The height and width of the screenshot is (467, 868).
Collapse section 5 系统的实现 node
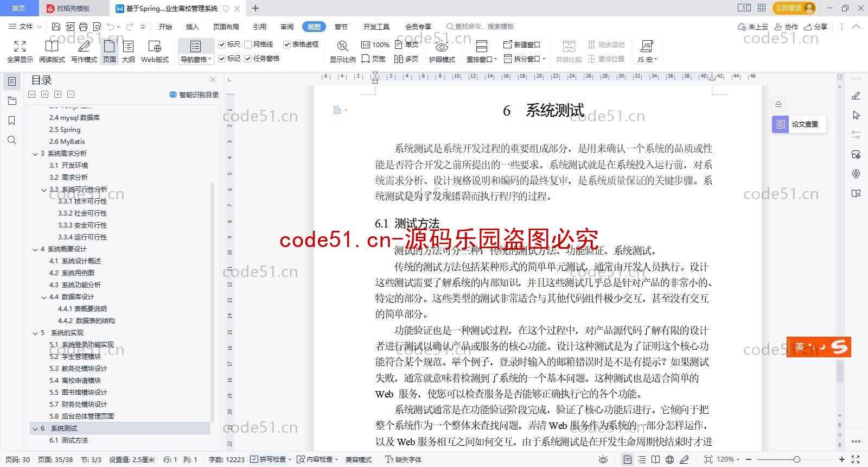point(35,333)
